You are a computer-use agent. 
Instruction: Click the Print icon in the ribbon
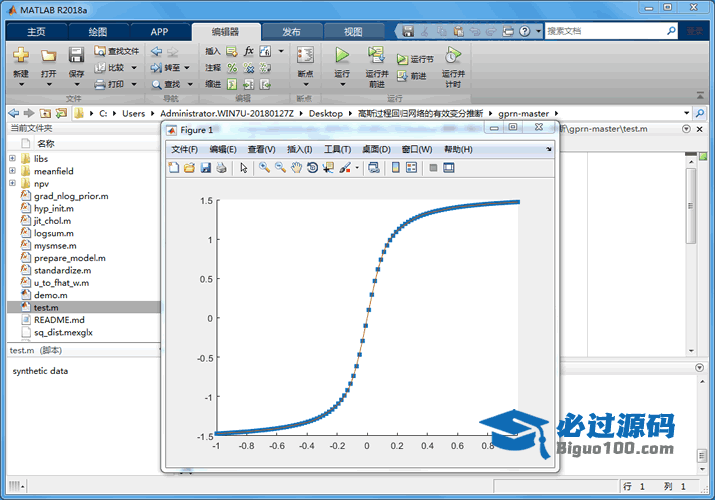point(100,84)
